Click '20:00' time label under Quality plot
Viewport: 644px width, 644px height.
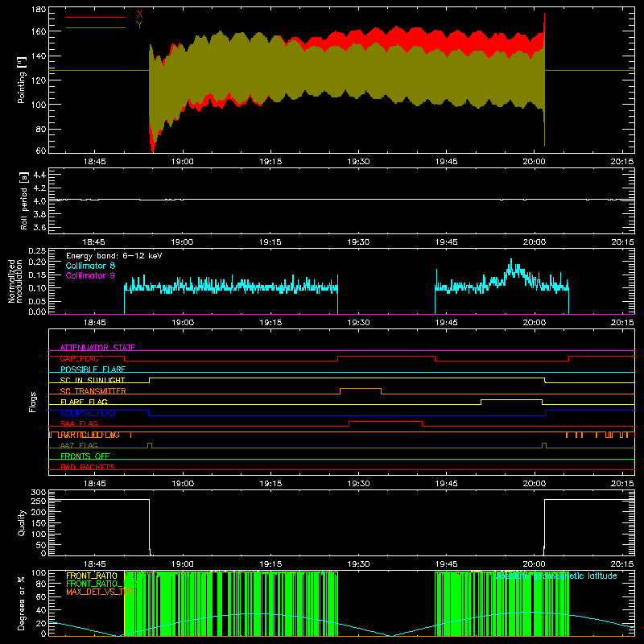click(x=534, y=564)
